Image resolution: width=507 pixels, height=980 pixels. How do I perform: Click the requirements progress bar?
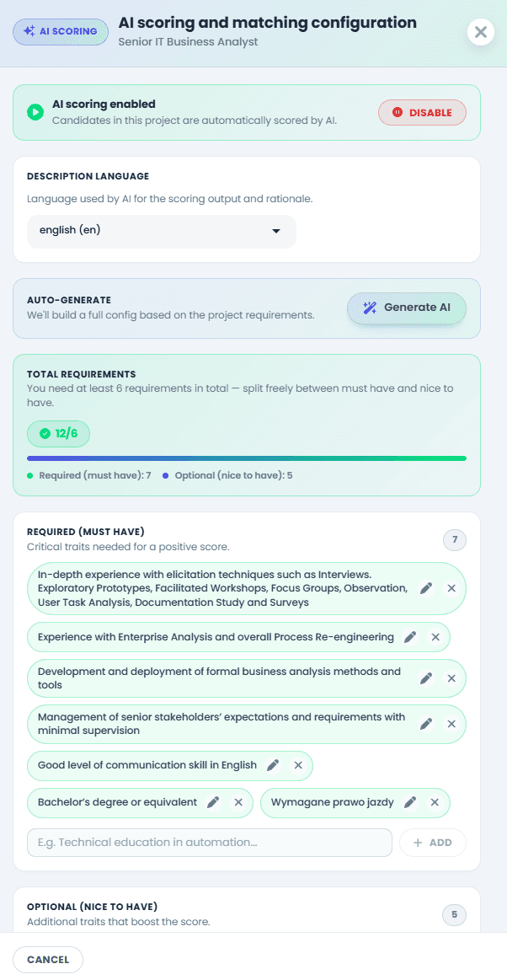247,458
